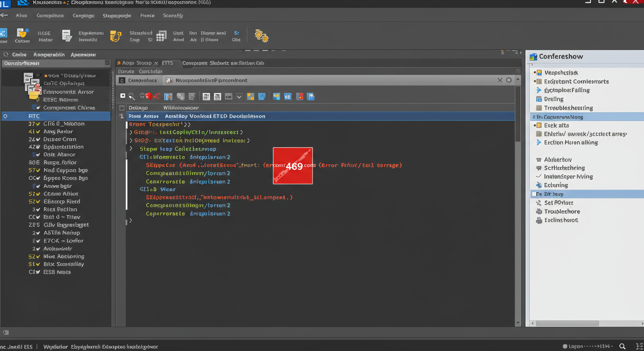This screenshot has width=644, height=351.
Task: Open the dropdown chevron in editor toolbar
Action: (x=239, y=96)
